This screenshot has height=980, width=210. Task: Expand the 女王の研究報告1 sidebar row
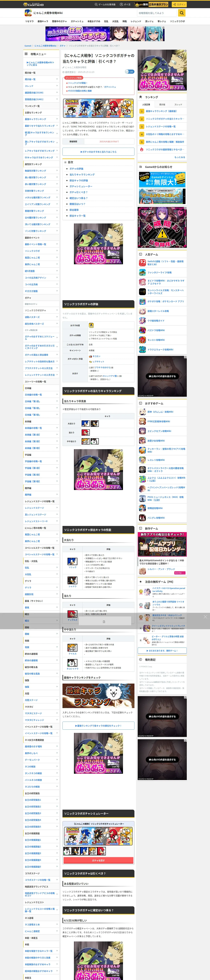(41, 800)
